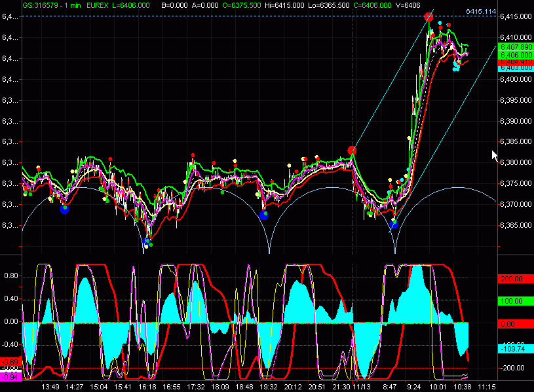
Task: Click the L=6406.000 last price readout
Action: click(x=131, y=5)
